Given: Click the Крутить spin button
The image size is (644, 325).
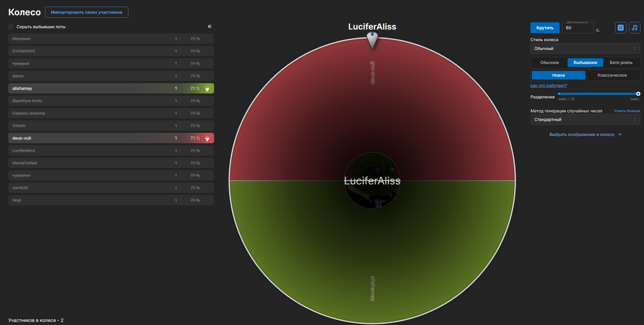Looking at the screenshot, I should [545, 28].
